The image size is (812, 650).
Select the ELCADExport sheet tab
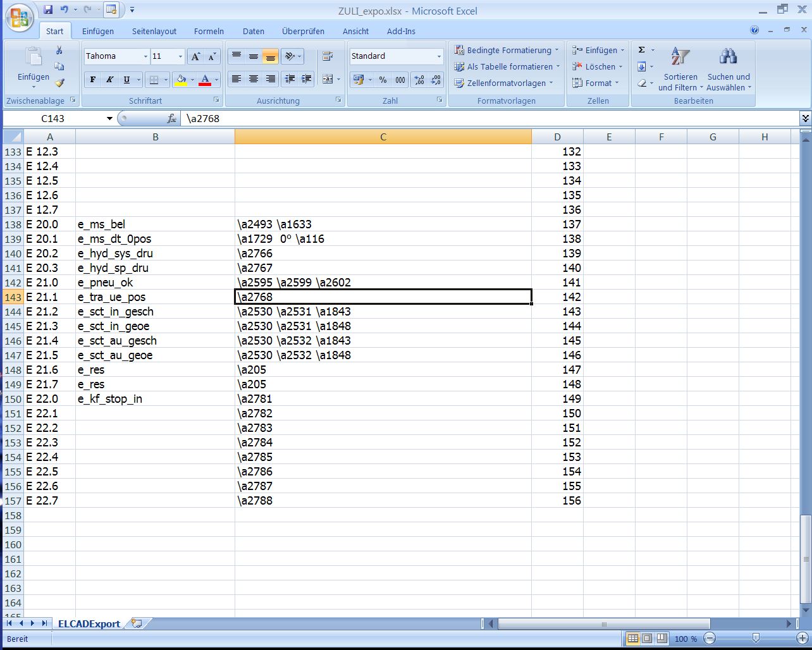89,623
